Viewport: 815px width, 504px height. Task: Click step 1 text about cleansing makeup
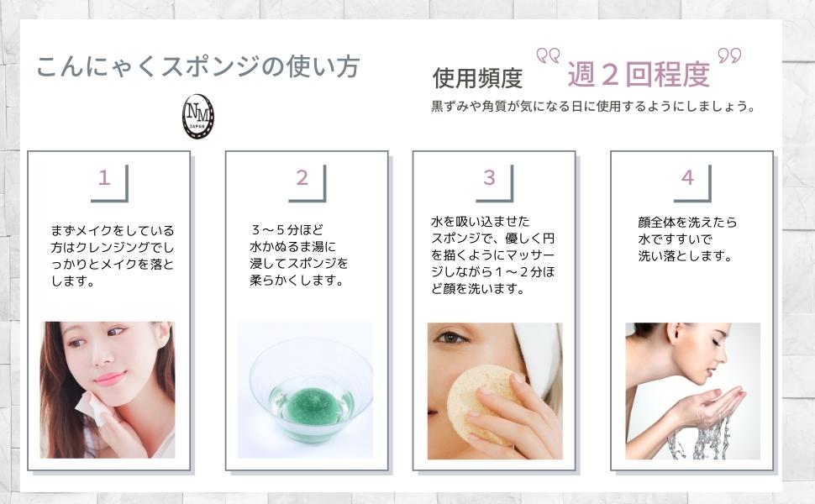[x=113, y=255]
